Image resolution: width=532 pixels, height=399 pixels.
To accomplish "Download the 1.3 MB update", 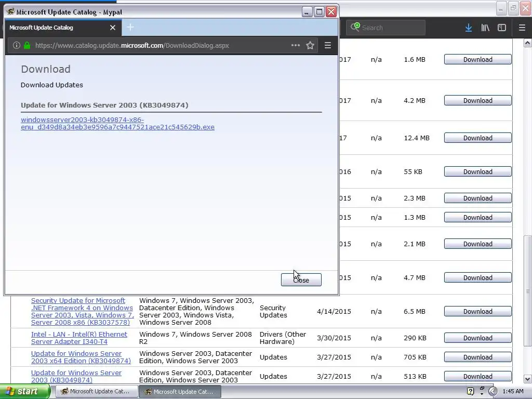I will [x=478, y=218].
